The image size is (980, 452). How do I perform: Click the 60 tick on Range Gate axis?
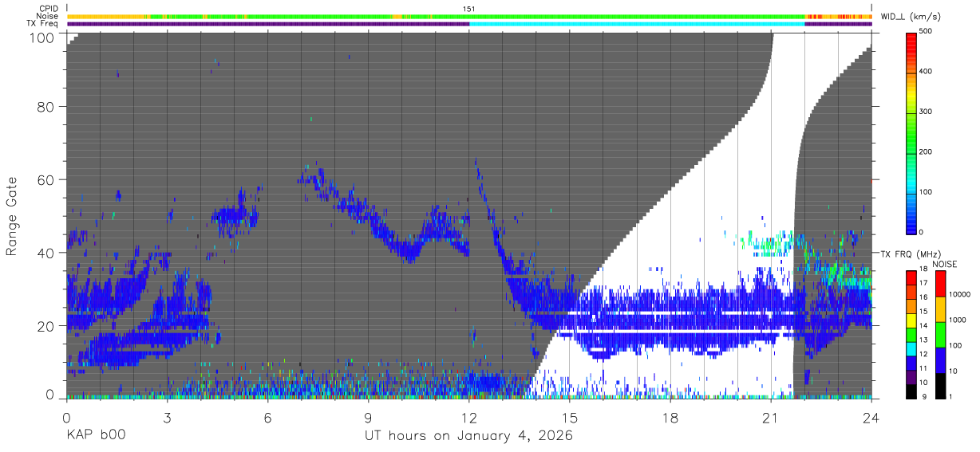point(46,180)
